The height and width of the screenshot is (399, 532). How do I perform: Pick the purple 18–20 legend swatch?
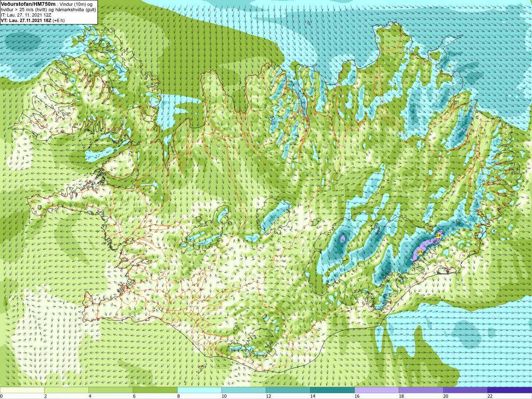pyautogui.click(x=421, y=390)
